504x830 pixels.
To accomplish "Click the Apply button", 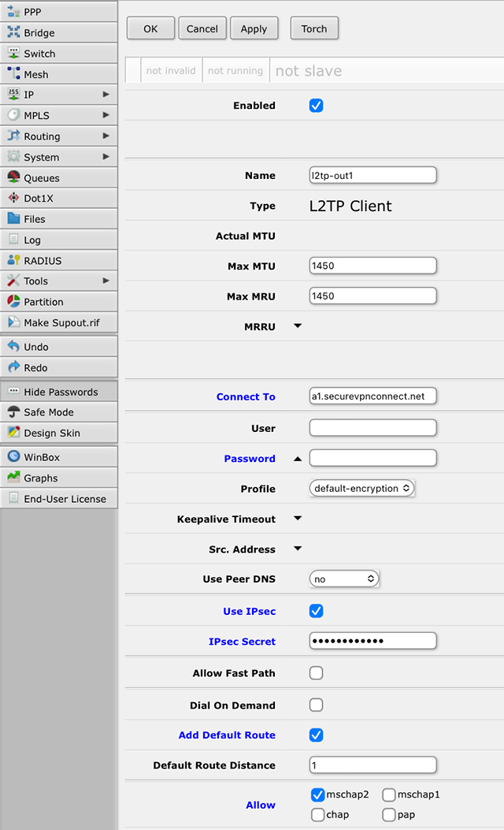I will tap(254, 28).
